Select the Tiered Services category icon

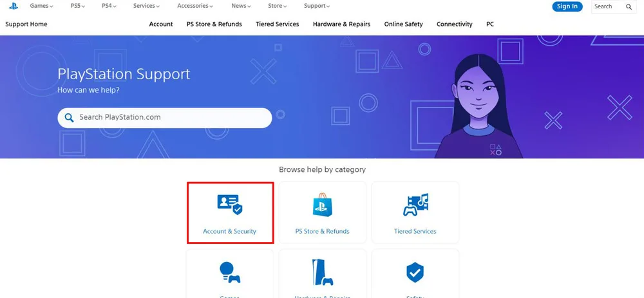coord(415,205)
